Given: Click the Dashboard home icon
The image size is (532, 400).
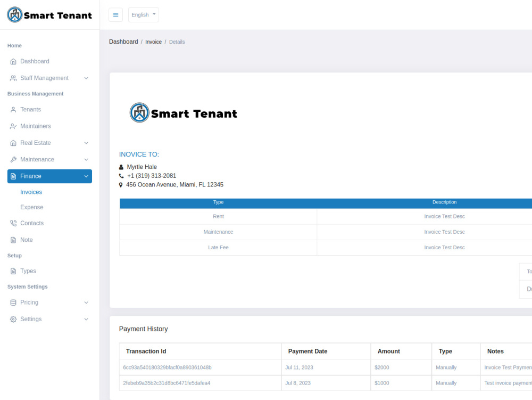Looking at the screenshot, I should (x=13, y=61).
